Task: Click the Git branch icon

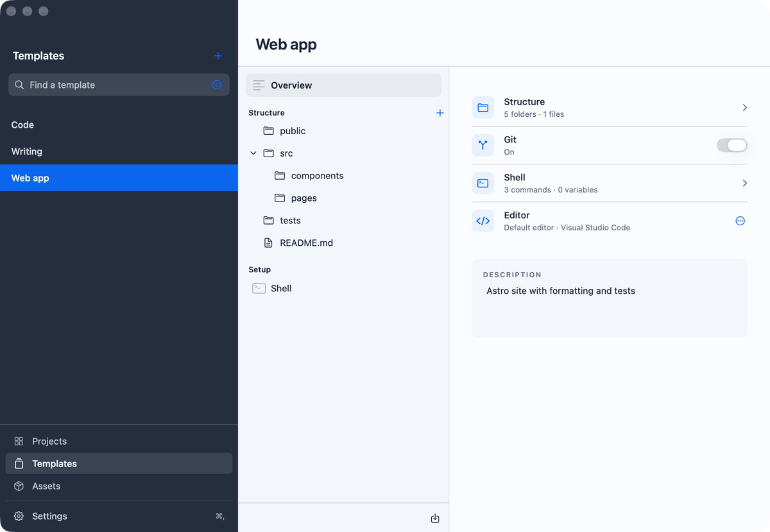Action: pyautogui.click(x=483, y=146)
